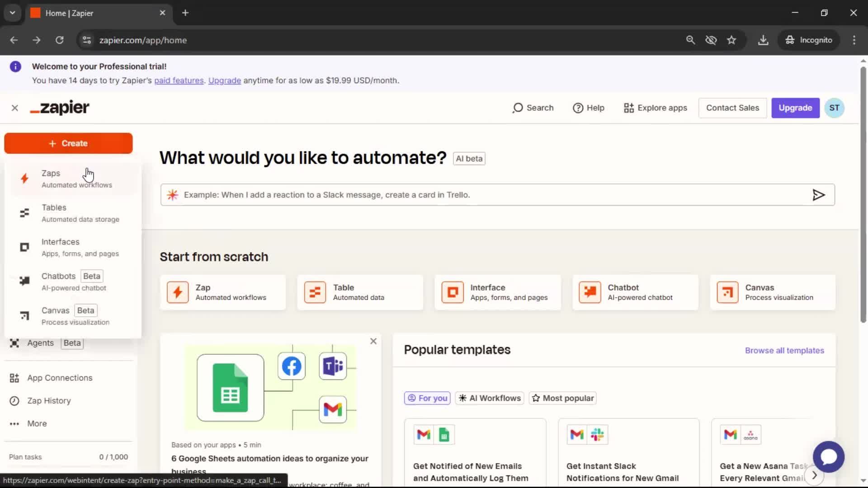868x488 pixels.
Task: Expand the tab search dropdown arrow
Action: (13, 13)
